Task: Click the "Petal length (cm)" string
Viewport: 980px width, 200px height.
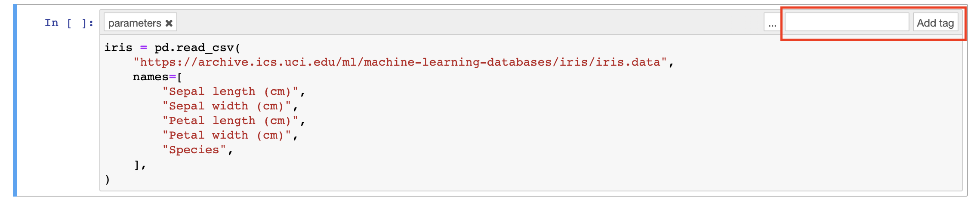Action: click(231, 121)
